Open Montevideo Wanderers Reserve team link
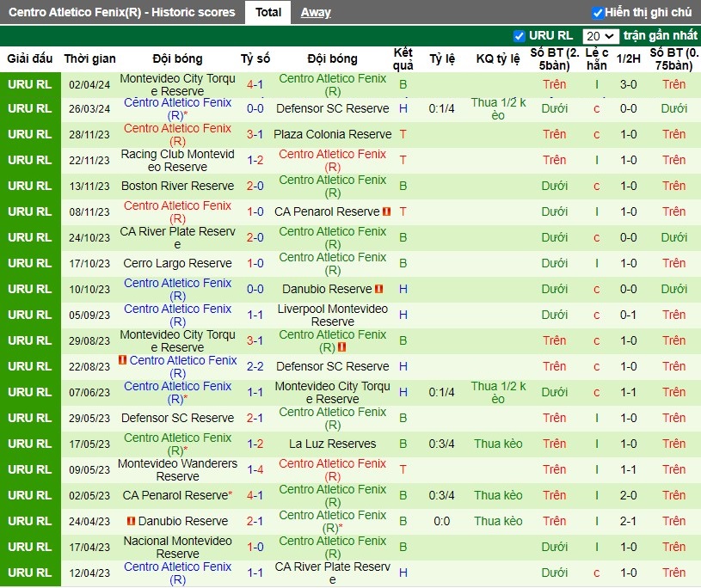 [x=177, y=469]
